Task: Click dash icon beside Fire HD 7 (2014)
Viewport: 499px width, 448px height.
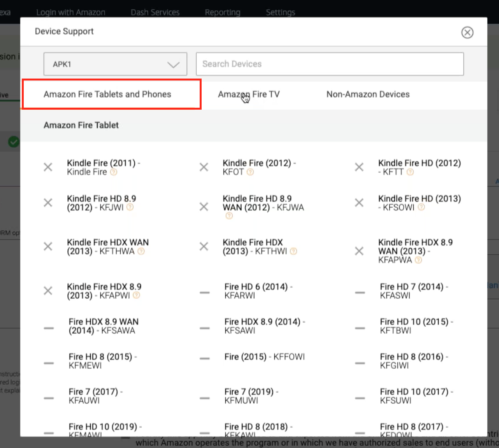Action: (x=360, y=292)
